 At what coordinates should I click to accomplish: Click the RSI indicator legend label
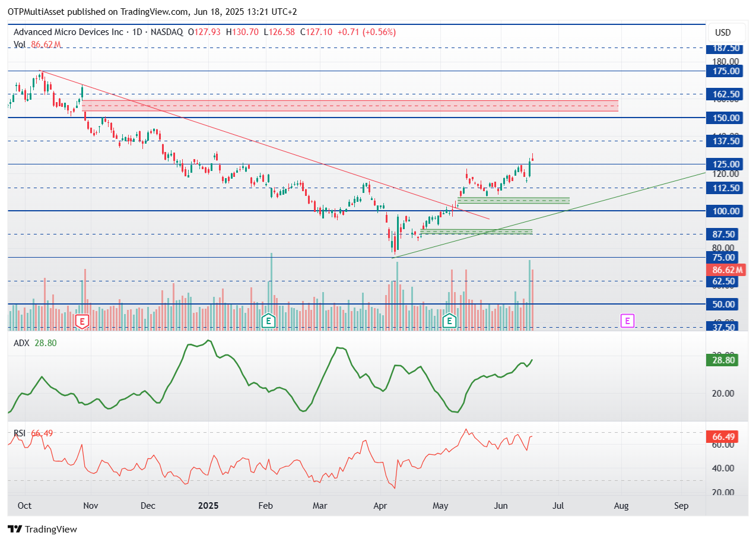[x=20, y=433]
